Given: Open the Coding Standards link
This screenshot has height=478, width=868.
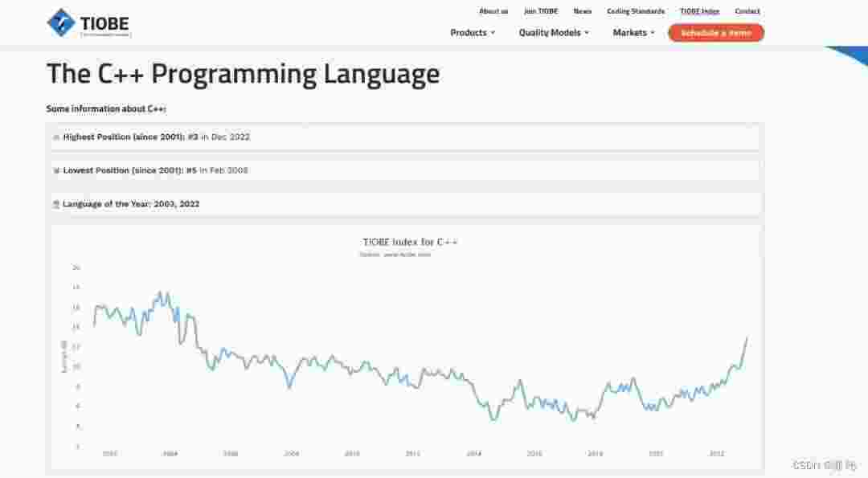Looking at the screenshot, I should coord(636,11).
